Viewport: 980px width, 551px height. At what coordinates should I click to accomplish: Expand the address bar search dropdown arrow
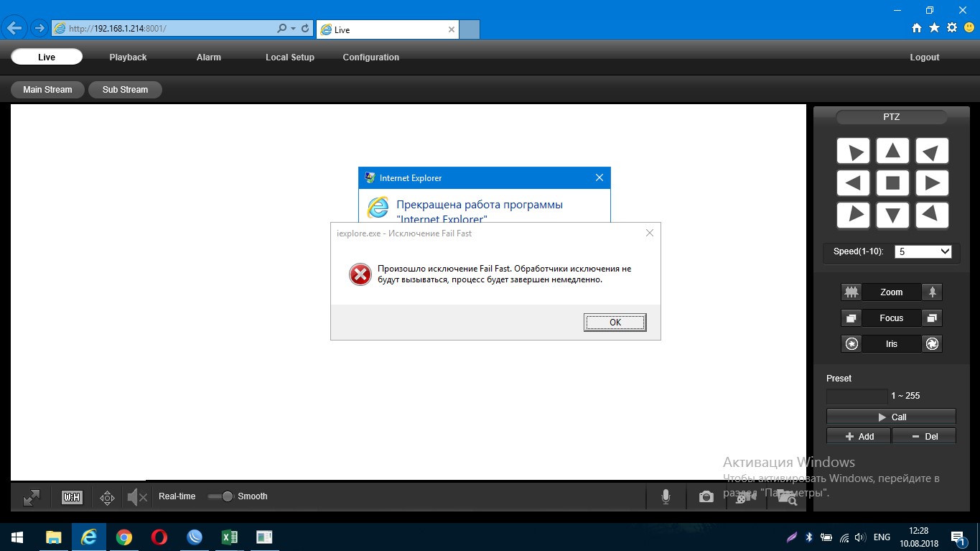293,29
